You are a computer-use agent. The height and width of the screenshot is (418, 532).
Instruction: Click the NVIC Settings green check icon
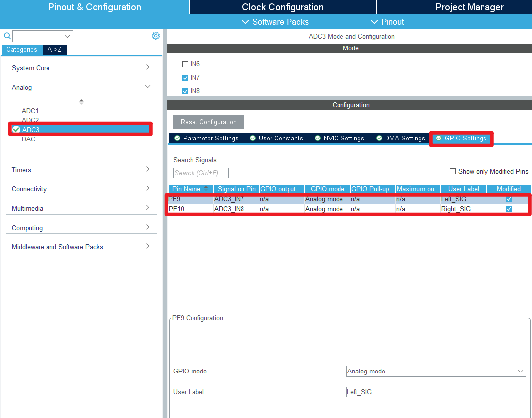[318, 138]
